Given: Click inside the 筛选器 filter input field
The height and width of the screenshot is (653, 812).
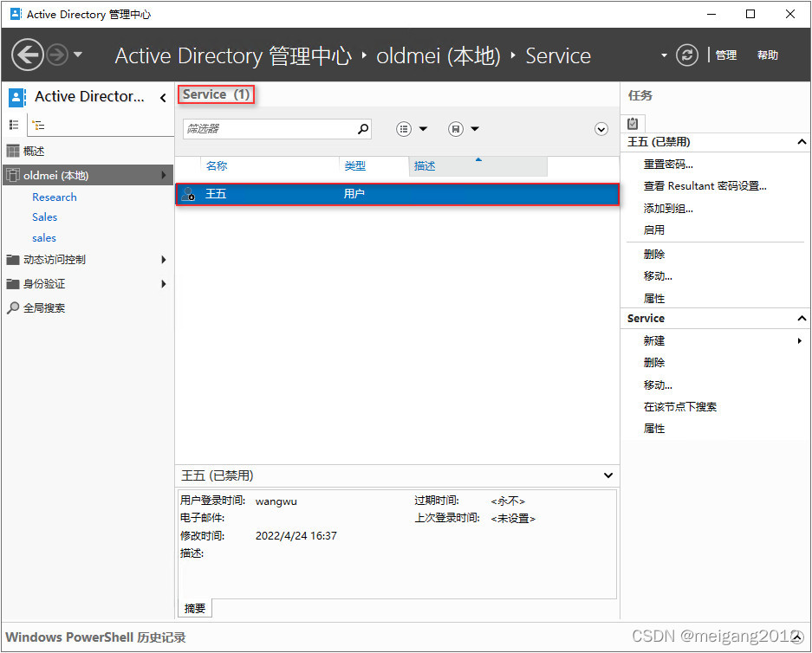Looking at the screenshot, I should click(269, 129).
